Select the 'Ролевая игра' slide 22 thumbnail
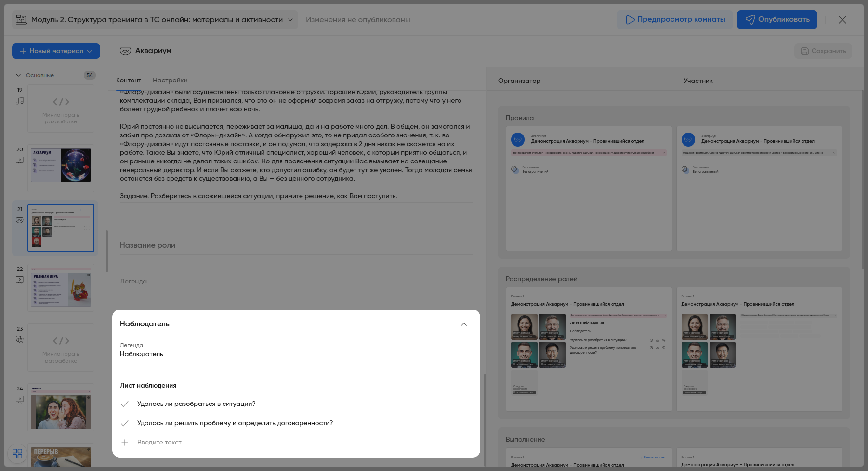Image resolution: width=868 pixels, height=471 pixels. (x=61, y=288)
